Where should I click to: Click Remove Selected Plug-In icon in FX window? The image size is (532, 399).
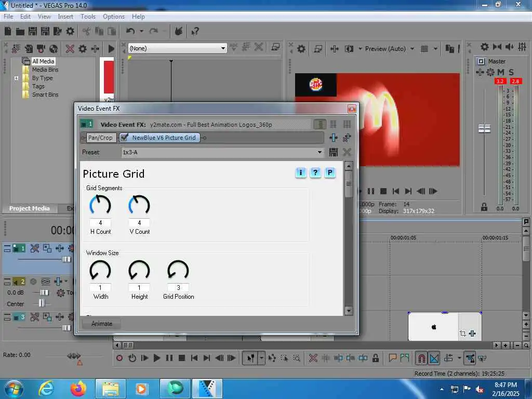tap(347, 137)
